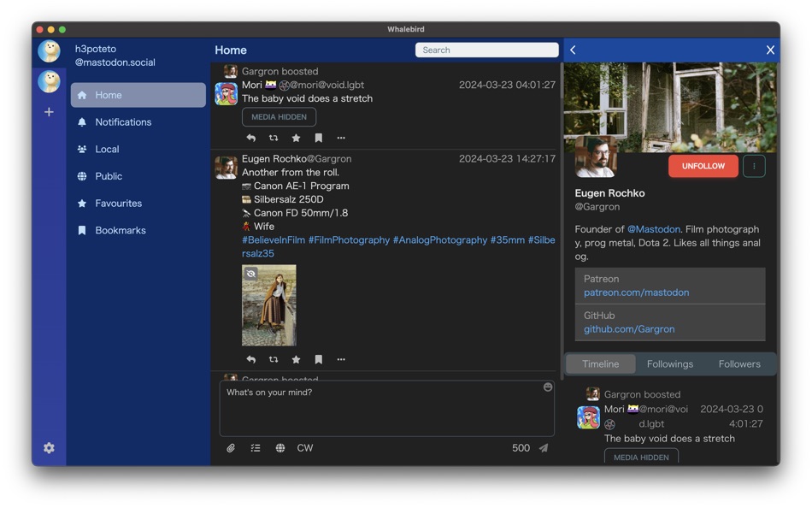Open the Settings gear in the sidebar
The image size is (812, 508).
(49, 448)
